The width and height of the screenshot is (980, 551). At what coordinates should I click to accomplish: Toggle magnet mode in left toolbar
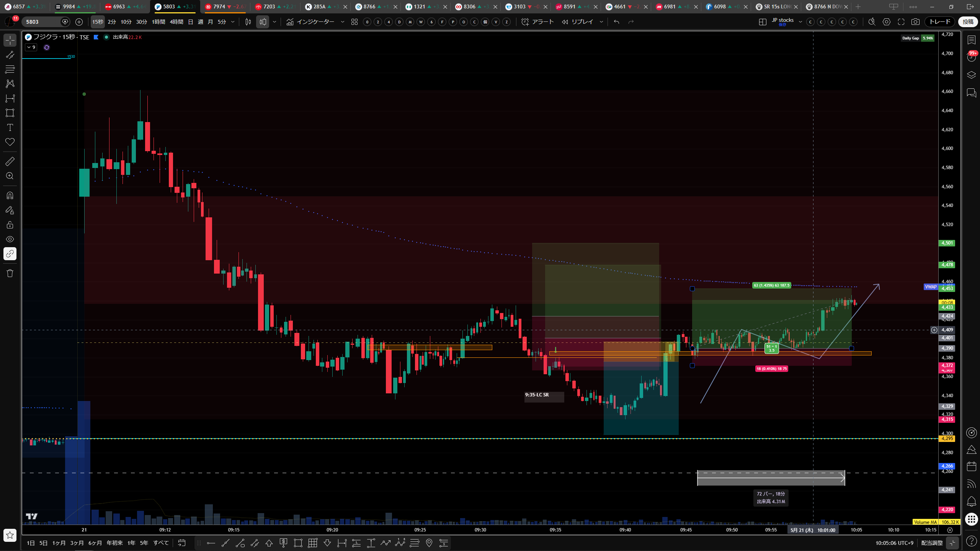click(x=10, y=196)
